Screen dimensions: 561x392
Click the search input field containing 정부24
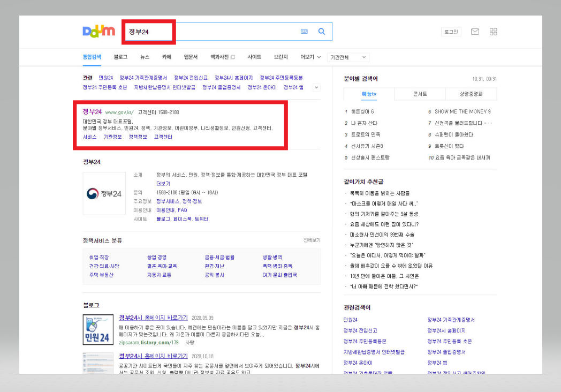(x=227, y=32)
